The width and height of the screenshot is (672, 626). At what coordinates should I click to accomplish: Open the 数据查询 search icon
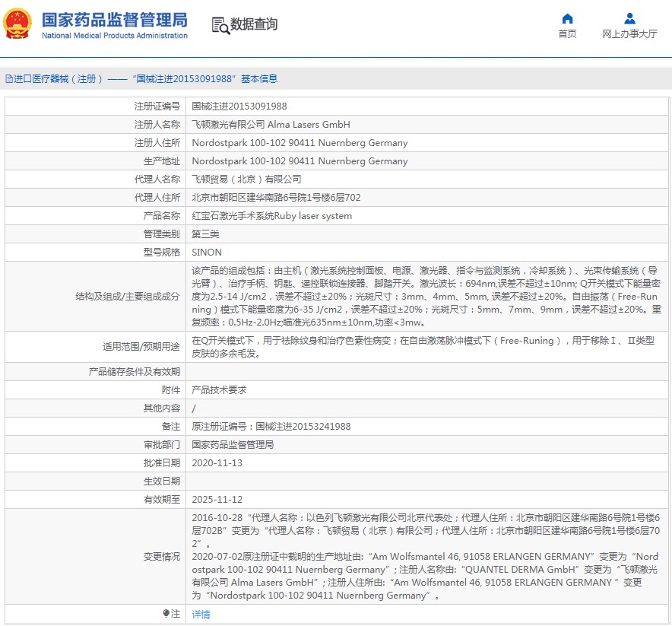click(x=220, y=25)
